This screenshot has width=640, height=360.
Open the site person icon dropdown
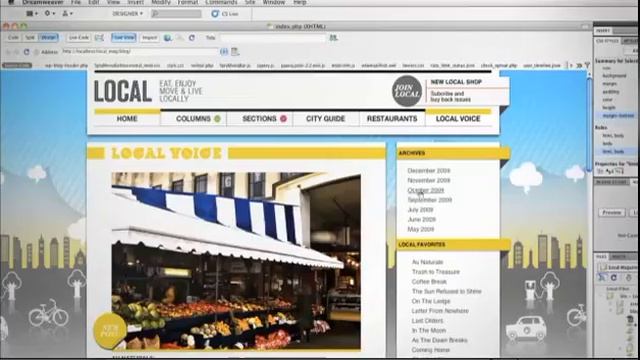[x=67, y=13]
